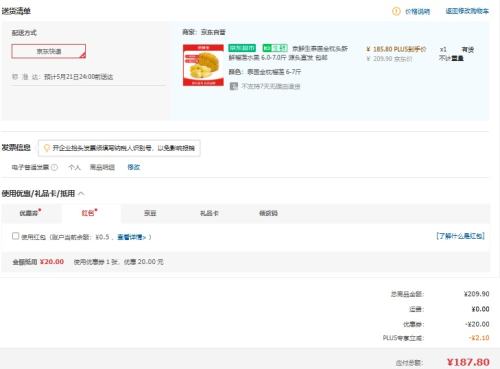500x369 pixels.
Task: Click 修改 link in invoice info
Action: (x=134, y=167)
